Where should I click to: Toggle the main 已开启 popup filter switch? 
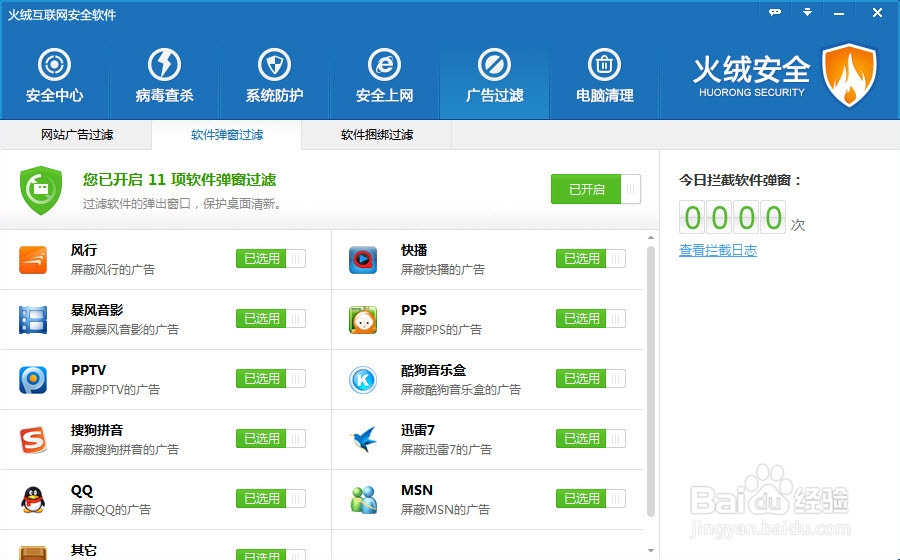[596, 189]
